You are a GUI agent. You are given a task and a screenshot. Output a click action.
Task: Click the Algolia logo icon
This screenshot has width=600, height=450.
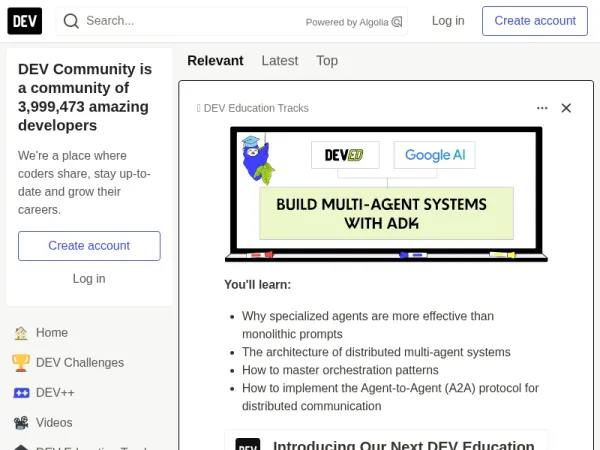(397, 22)
